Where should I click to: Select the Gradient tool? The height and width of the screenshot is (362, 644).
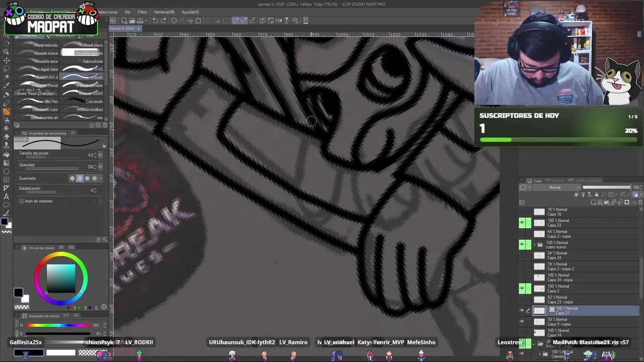tap(7, 163)
